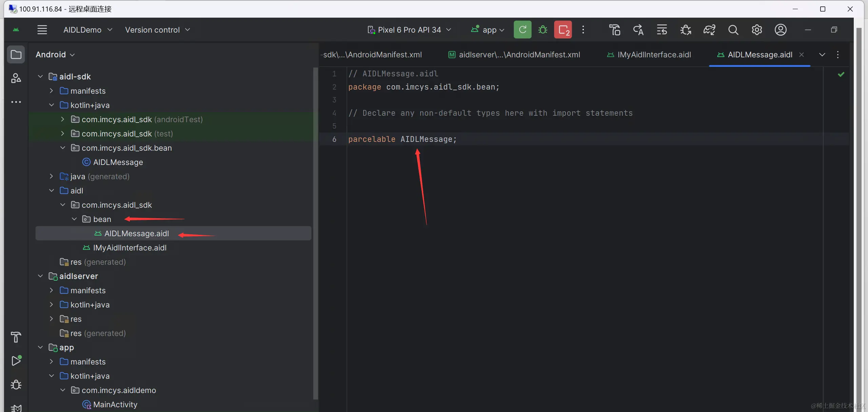This screenshot has width=868, height=412.
Task: Click the green inspection checkmark widget
Action: tap(841, 74)
